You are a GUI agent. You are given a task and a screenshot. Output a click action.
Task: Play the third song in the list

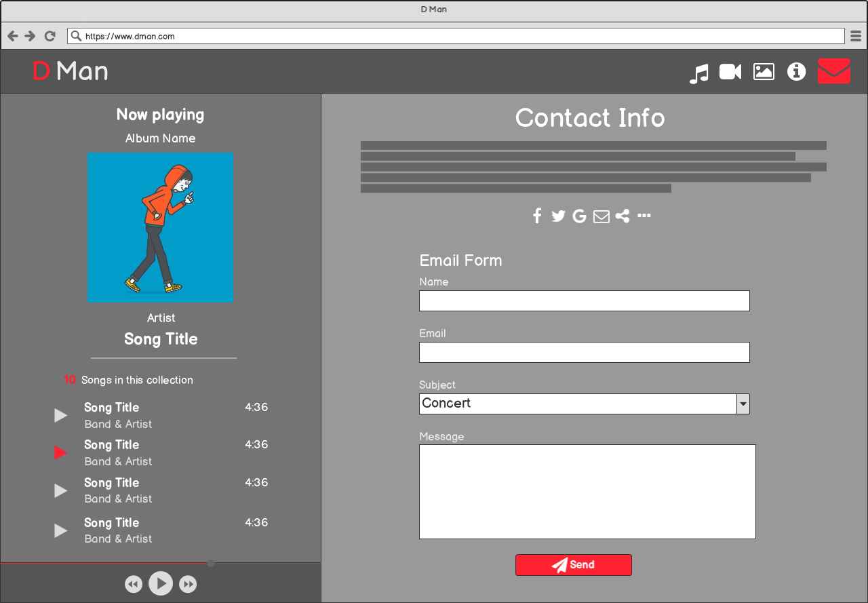(61, 490)
